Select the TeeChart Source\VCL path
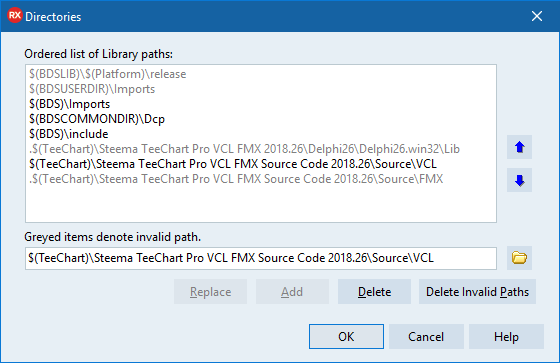The width and height of the screenshot is (560, 363). [233, 164]
